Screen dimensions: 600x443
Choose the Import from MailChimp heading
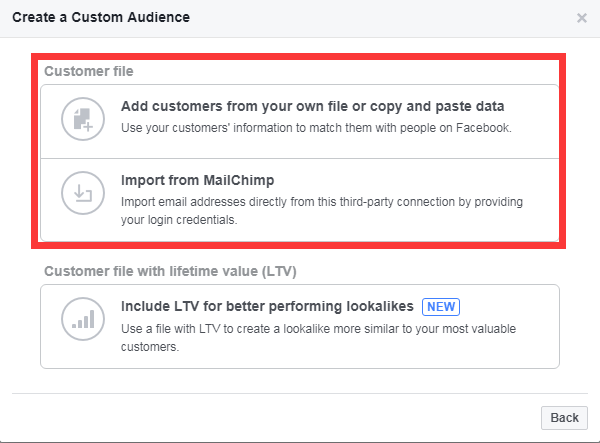[x=197, y=180]
